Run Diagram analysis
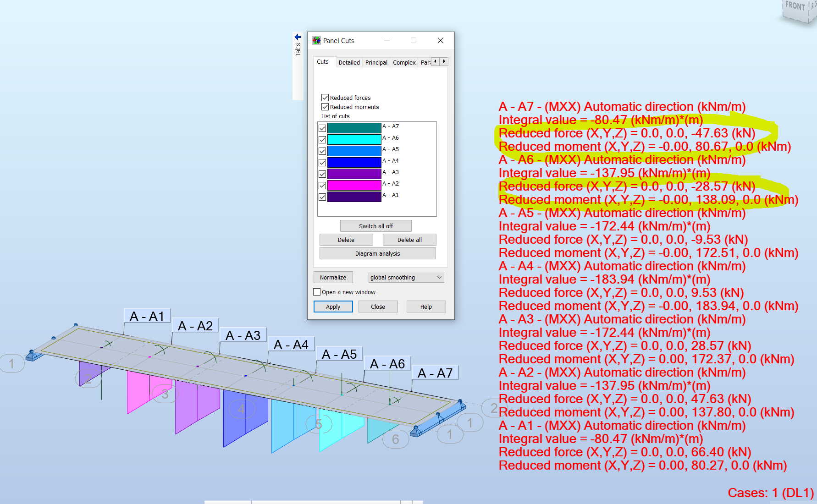The height and width of the screenshot is (504, 817). [377, 253]
